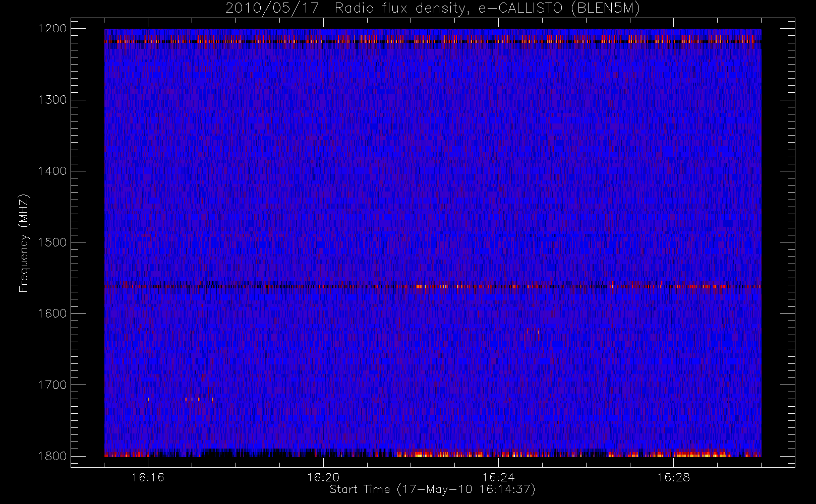This screenshot has height=504, width=816.
Task: Click the 'Frequency (MHz)' axis label
Action: pyautogui.click(x=24, y=243)
